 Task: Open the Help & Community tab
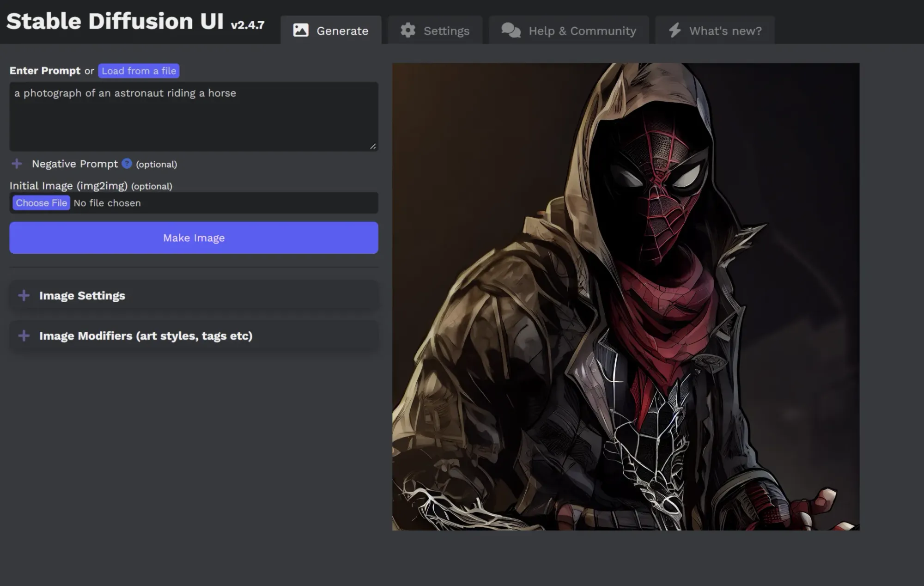tap(569, 31)
